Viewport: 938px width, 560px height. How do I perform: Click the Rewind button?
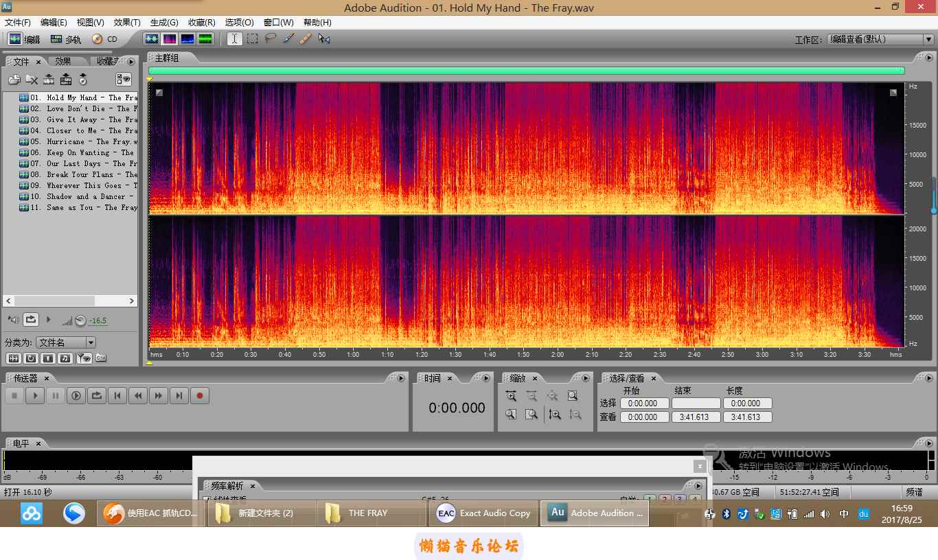pos(138,395)
